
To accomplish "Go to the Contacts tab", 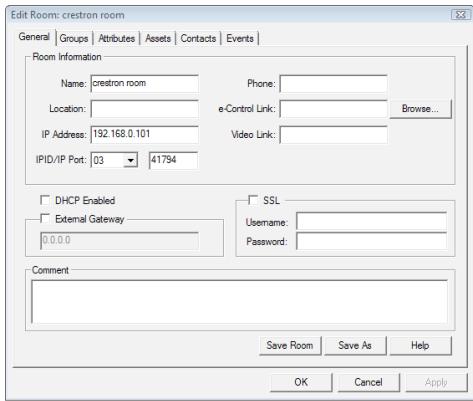I will pyautogui.click(x=198, y=38).
